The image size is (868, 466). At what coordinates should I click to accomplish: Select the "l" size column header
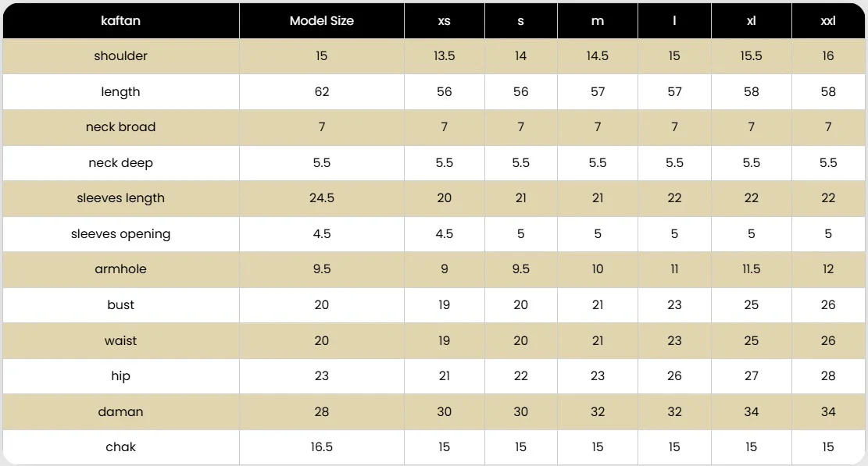674,21
